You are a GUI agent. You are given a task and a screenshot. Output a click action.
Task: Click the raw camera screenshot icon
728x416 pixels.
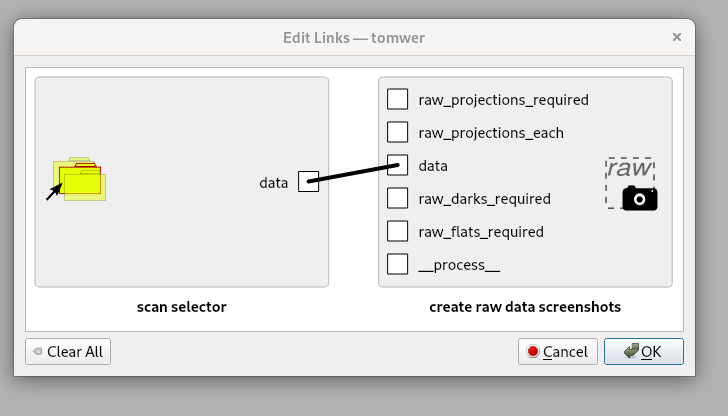coord(630,184)
